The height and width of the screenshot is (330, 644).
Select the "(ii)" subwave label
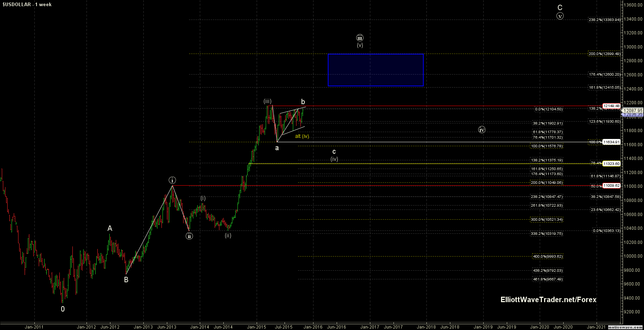coord(228,236)
